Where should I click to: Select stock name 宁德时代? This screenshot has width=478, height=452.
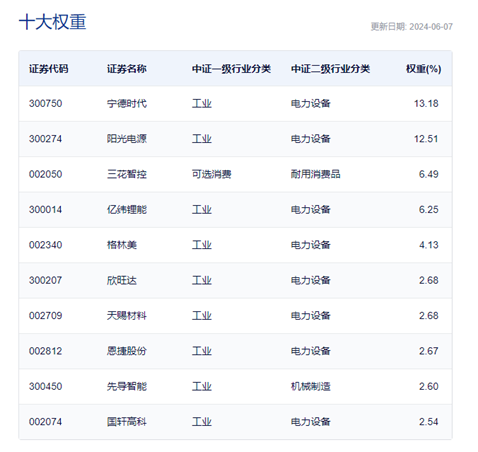click(x=127, y=103)
